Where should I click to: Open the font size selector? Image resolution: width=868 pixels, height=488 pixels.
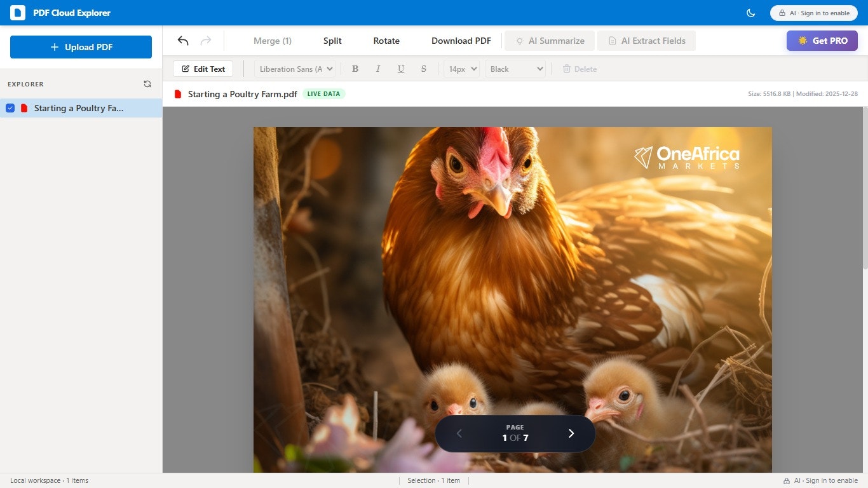pyautogui.click(x=461, y=69)
